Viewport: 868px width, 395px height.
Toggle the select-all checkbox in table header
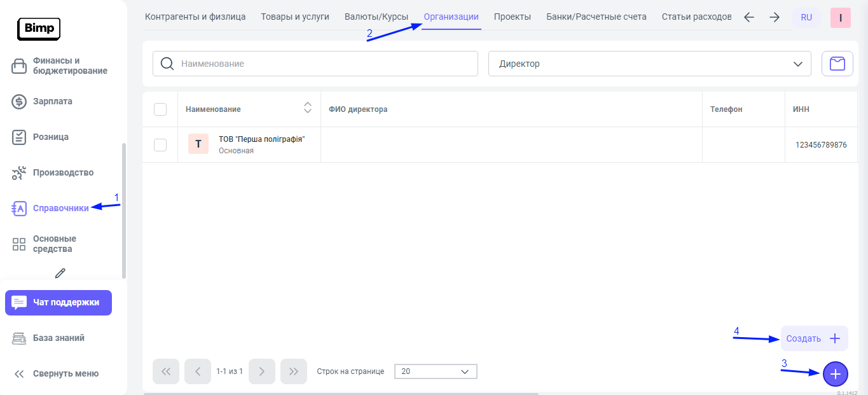point(160,109)
